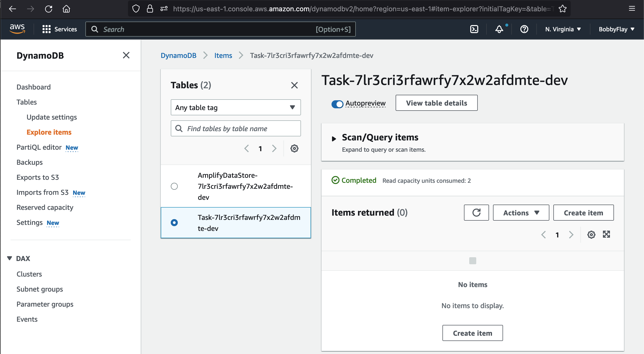Open the browser home page icon
This screenshot has height=354, width=644.
(66, 9)
